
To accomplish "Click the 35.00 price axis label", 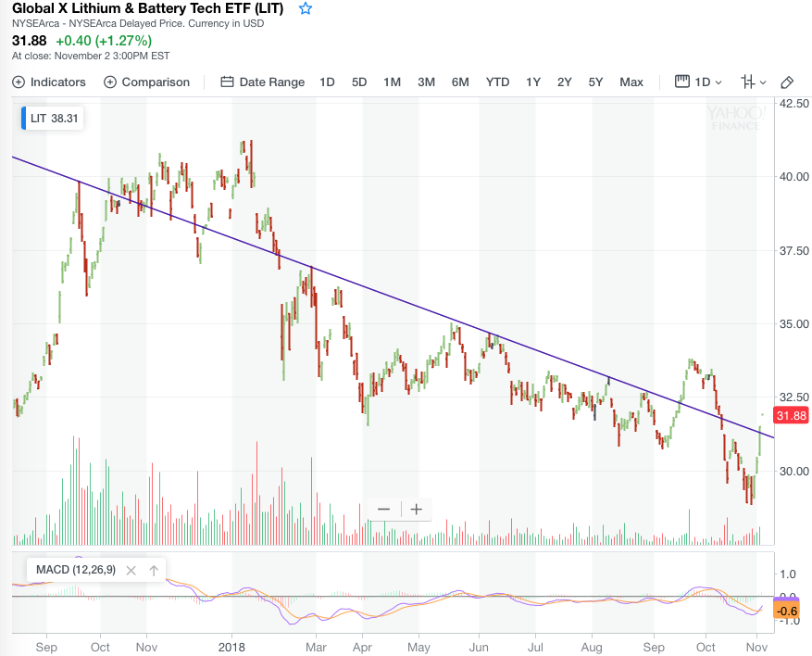I will coord(793,324).
